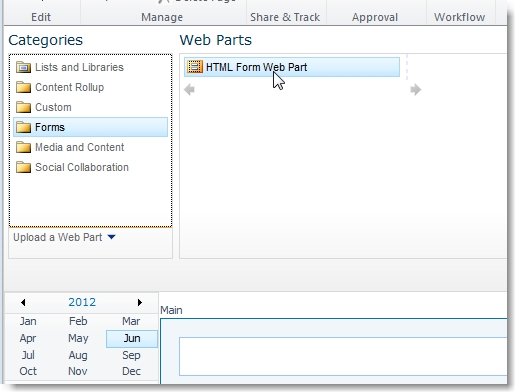Screen dimensions: 515x392
Task: Select Jul in the month picker
Action: point(28,355)
